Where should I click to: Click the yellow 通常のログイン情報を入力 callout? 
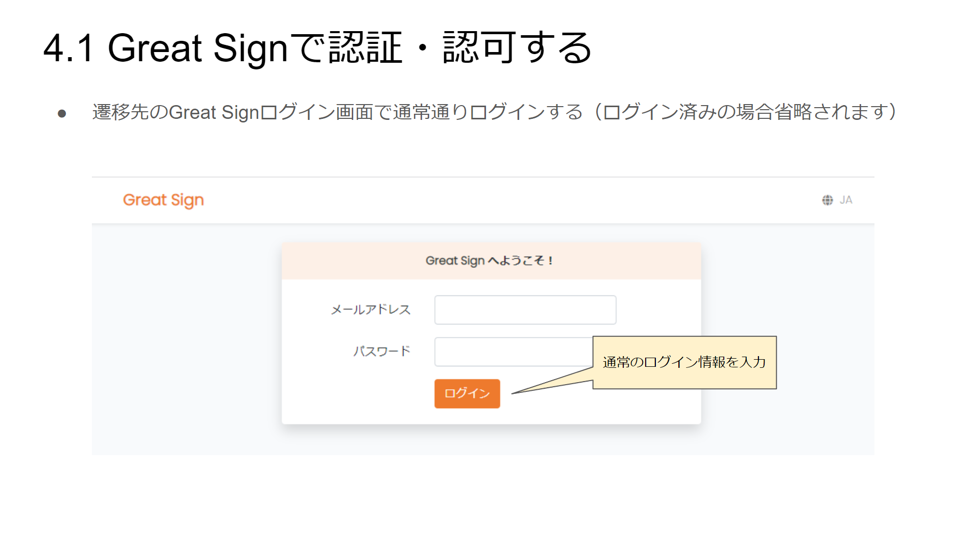684,362
